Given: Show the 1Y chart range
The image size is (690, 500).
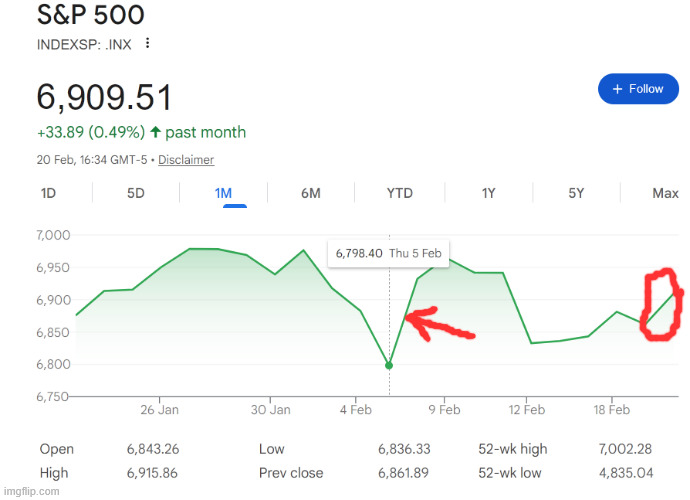Looking at the screenshot, I should click(489, 193).
